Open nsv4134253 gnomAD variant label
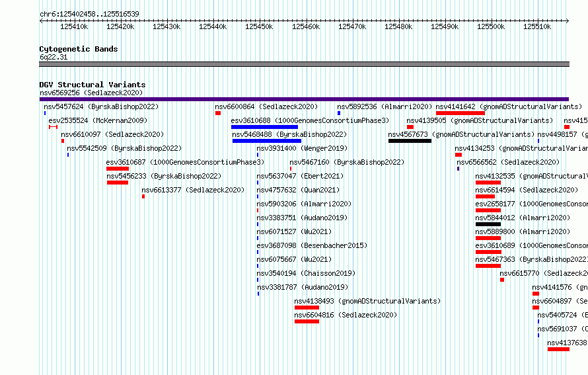The height and width of the screenshot is (375, 588). click(521, 148)
